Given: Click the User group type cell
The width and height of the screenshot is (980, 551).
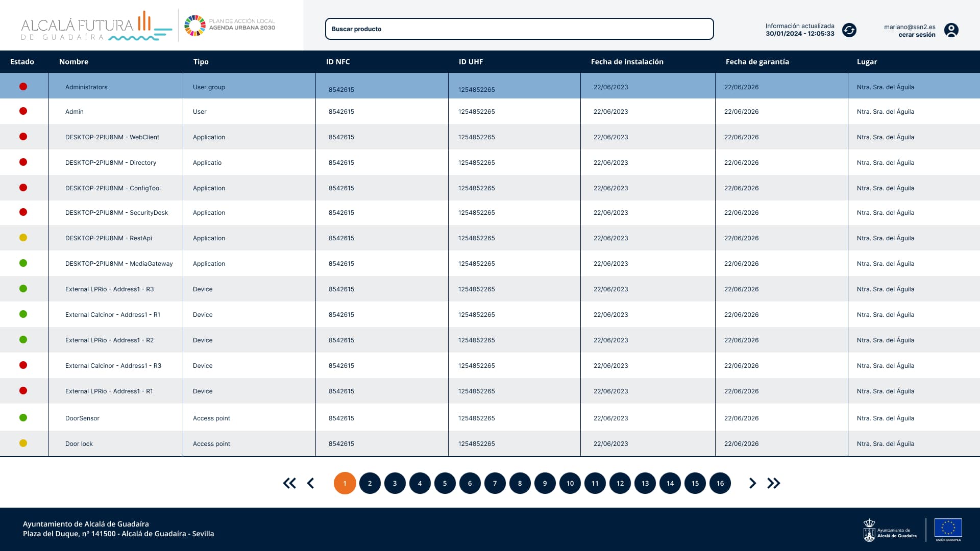Looking at the screenshot, I should click(209, 87).
